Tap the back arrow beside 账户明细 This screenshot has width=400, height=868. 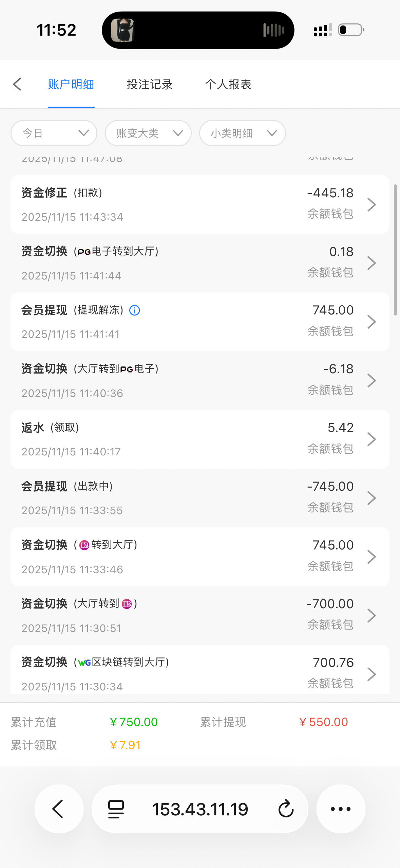tap(17, 84)
